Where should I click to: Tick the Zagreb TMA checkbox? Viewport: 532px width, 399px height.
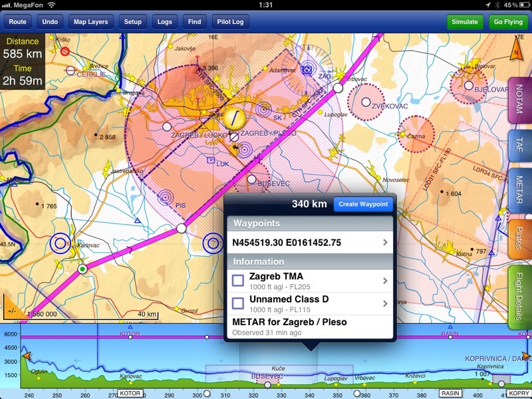pyautogui.click(x=238, y=281)
